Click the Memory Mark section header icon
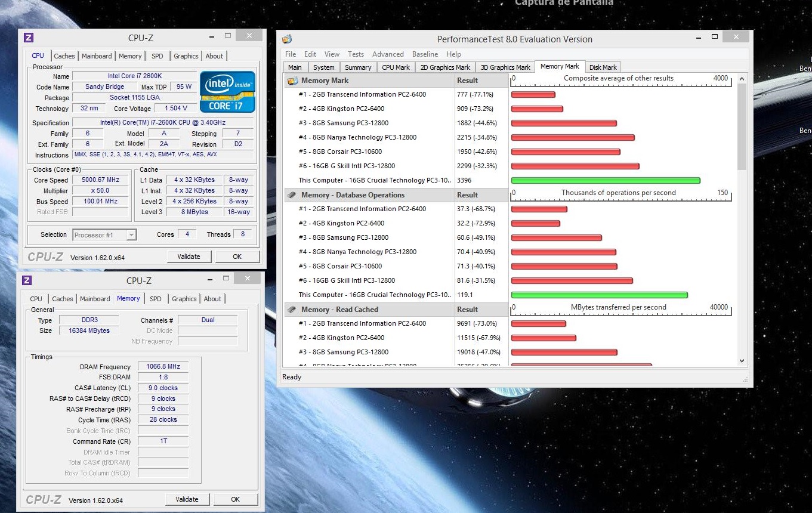Screen dimensions: 812x513 click(x=292, y=81)
